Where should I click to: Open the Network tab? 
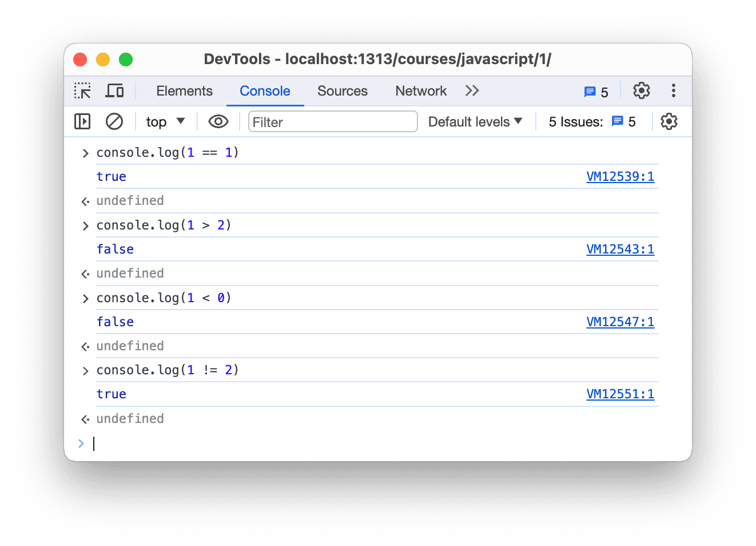pos(420,91)
